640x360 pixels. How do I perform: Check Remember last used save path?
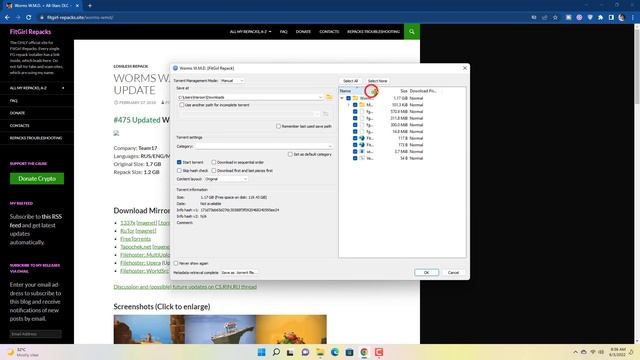(x=278, y=126)
